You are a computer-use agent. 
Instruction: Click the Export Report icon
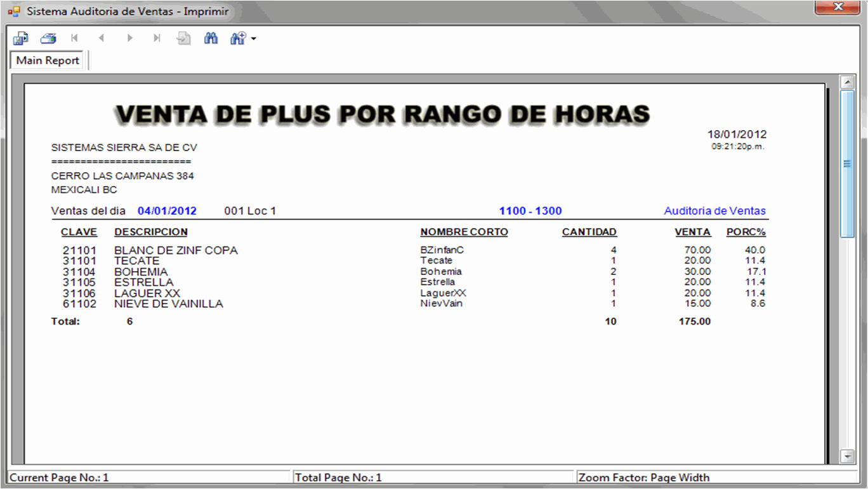(x=20, y=39)
